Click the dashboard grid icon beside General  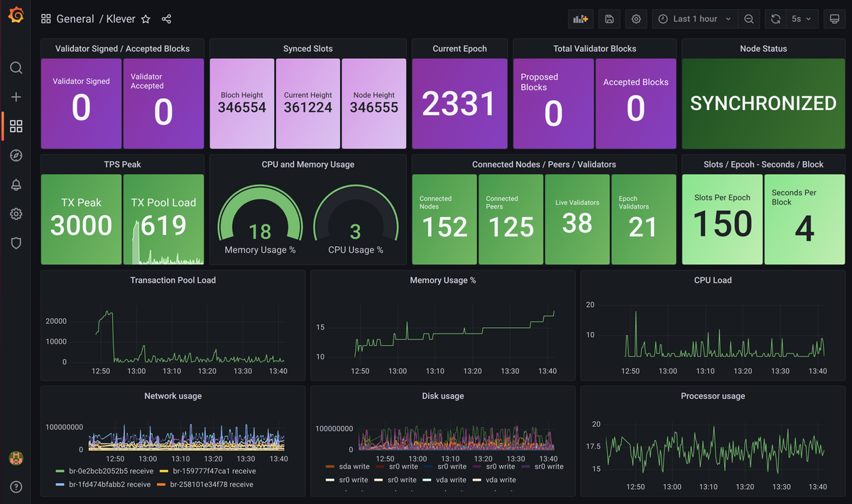(x=46, y=19)
